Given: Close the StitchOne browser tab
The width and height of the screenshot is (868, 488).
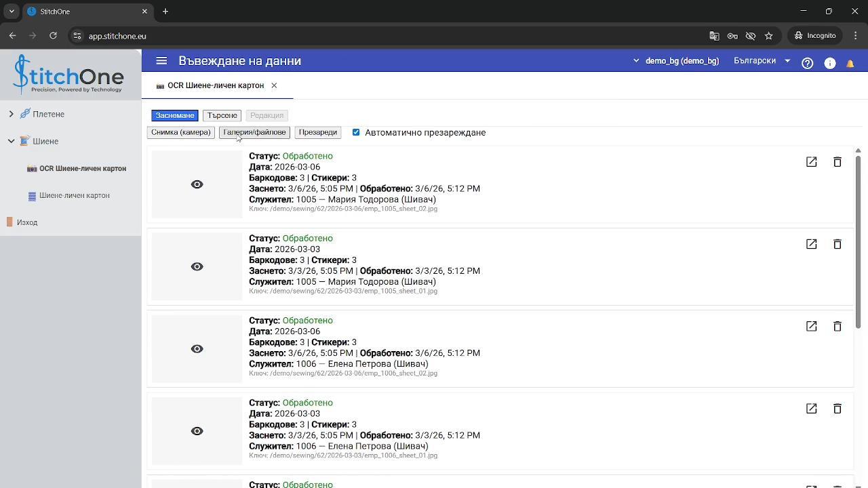Looking at the screenshot, I should click(x=144, y=12).
